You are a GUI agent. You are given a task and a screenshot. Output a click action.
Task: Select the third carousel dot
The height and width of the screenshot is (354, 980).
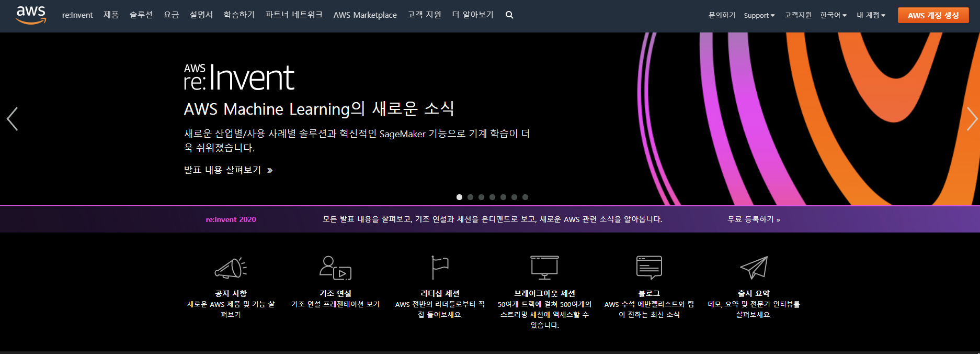click(481, 197)
